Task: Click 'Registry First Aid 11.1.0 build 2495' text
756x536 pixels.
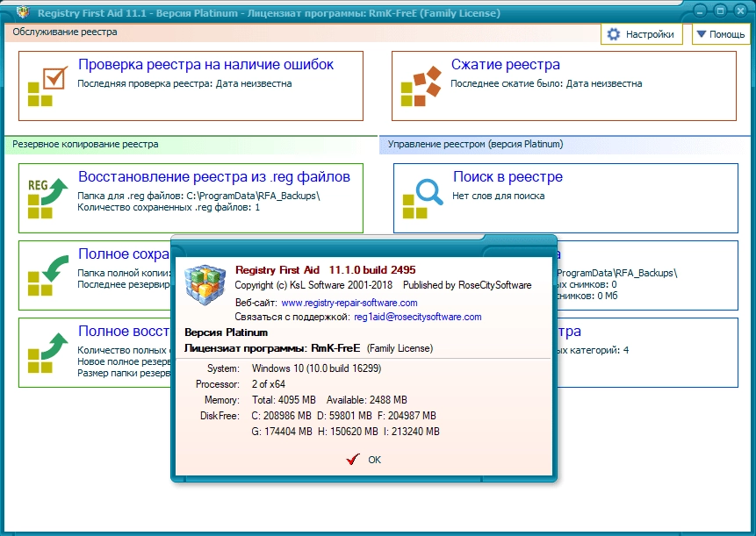Action: [326, 269]
